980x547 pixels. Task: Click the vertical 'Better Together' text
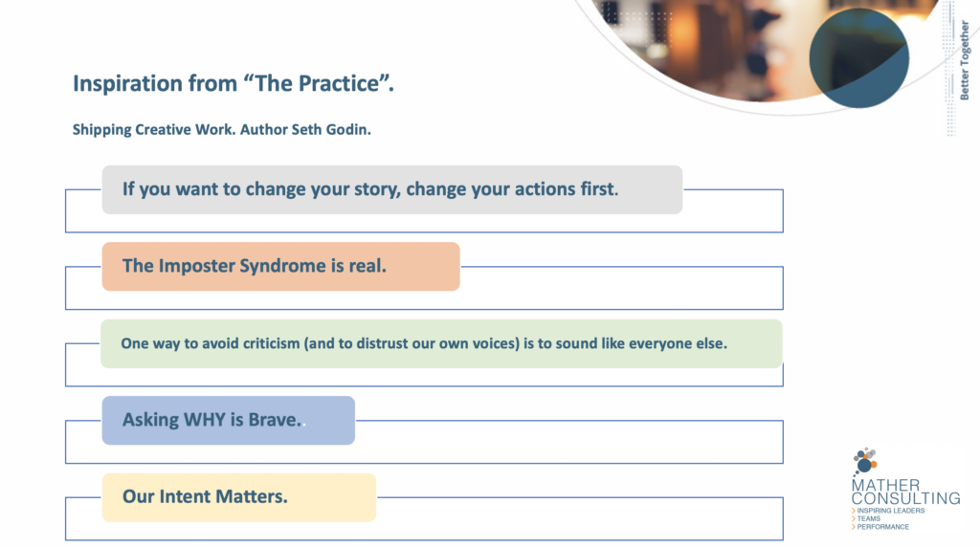[965, 60]
